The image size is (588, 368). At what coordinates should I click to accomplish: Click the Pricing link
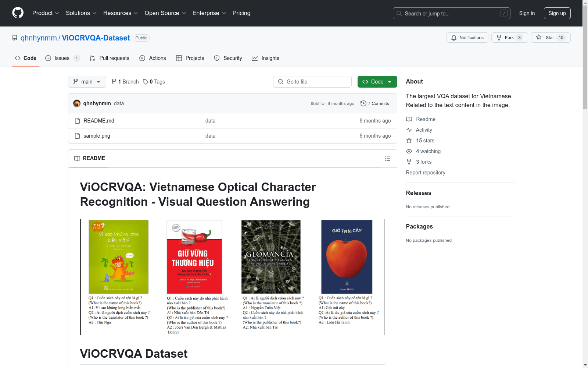tap(241, 13)
